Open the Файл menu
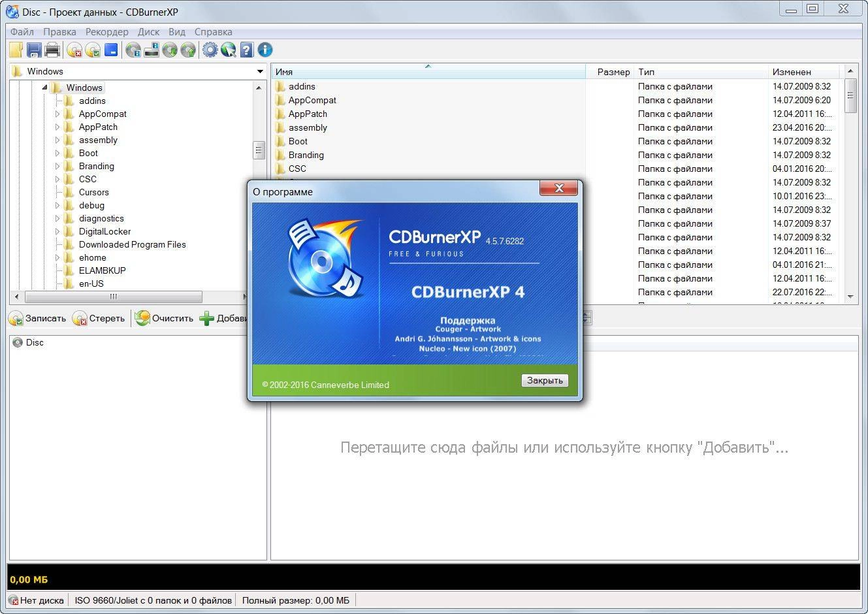Viewport: 868px width, 614px height. (22, 31)
